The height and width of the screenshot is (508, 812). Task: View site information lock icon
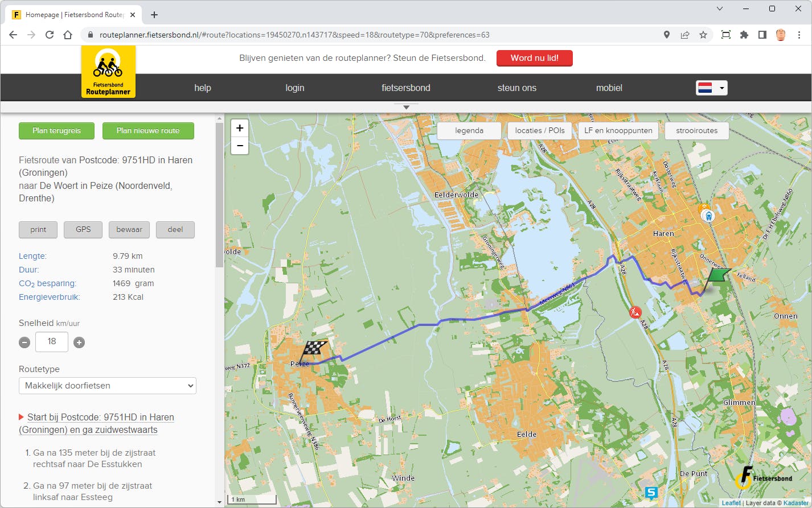90,35
